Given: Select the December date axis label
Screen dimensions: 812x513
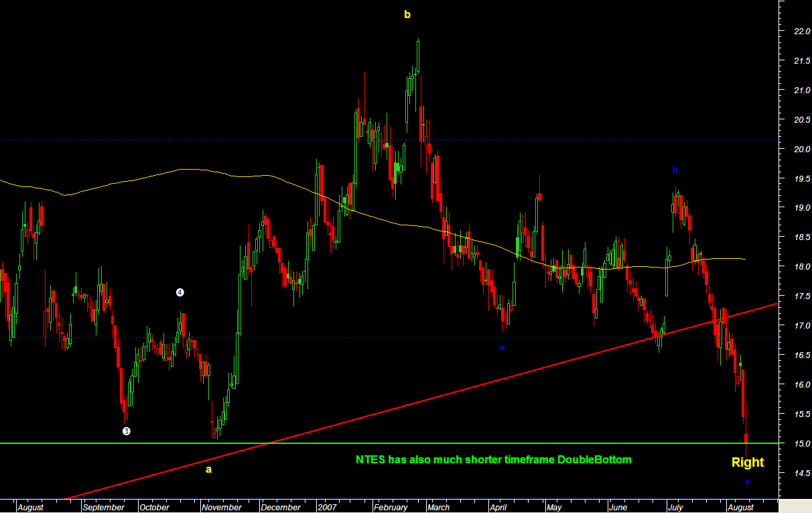Looking at the screenshot, I should 281,508.
